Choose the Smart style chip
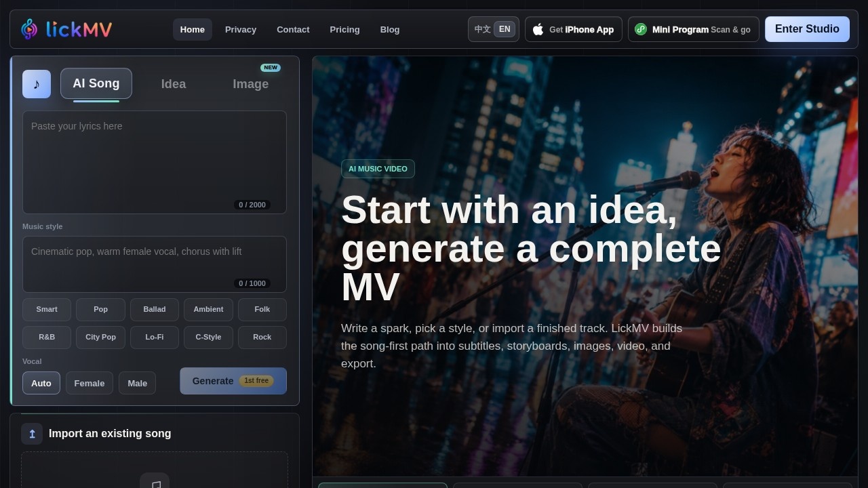Screen dimensions: 868x488 pyautogui.click(x=47, y=309)
